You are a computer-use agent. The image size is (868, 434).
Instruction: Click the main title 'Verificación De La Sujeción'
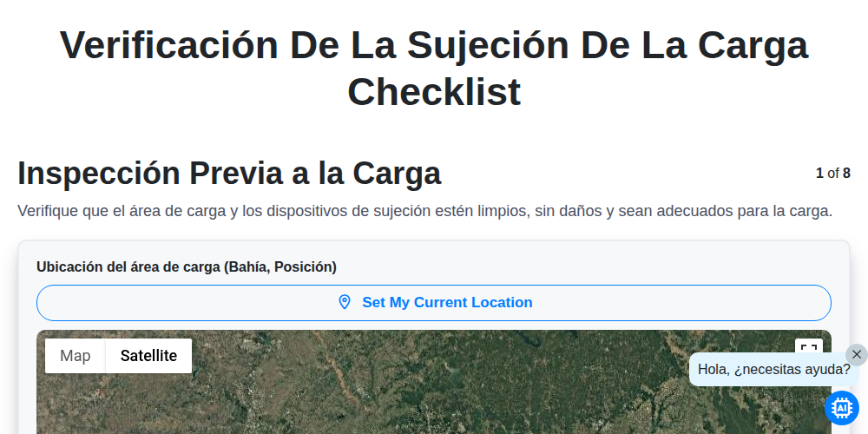(314, 45)
